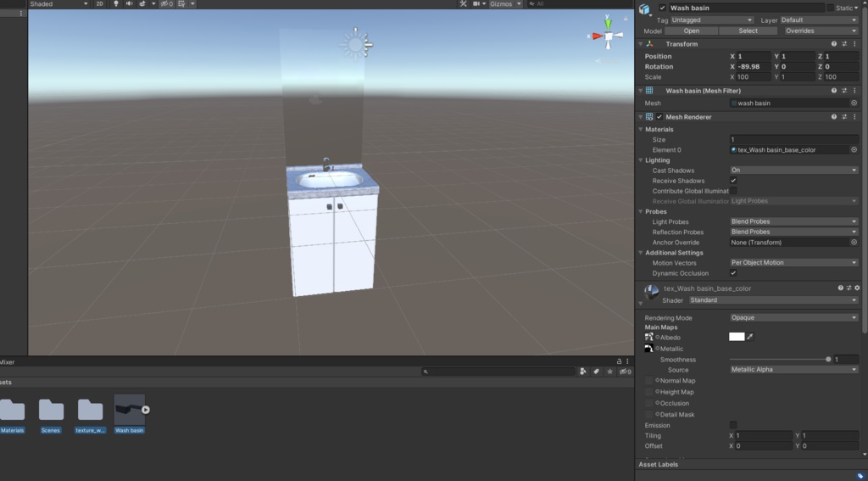This screenshot has height=481, width=868.
Task: Click search by type icon in Project
Action: [x=583, y=372]
